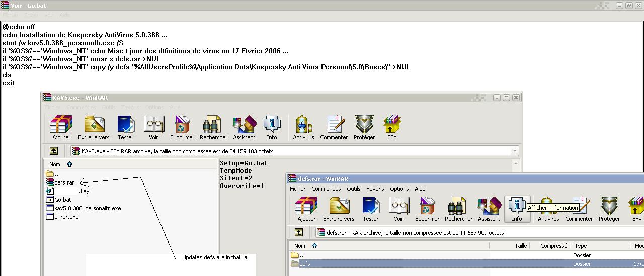Click the KAV5.exe - WinRAR title bar
This screenshot has height=276, width=644.
click(282, 97)
